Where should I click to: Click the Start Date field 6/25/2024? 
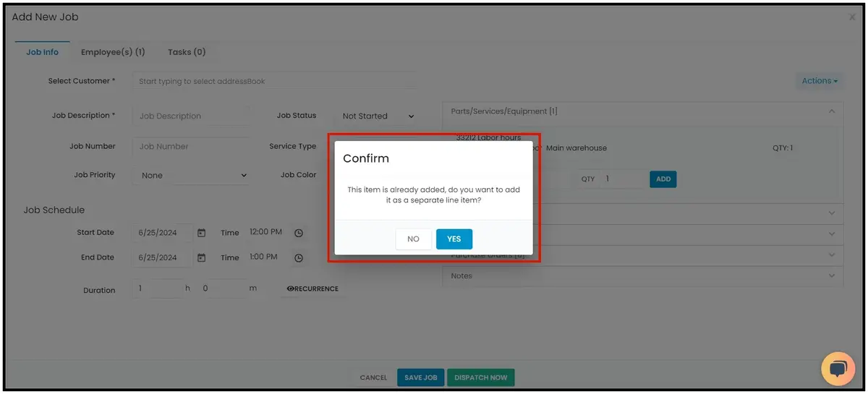pos(163,233)
